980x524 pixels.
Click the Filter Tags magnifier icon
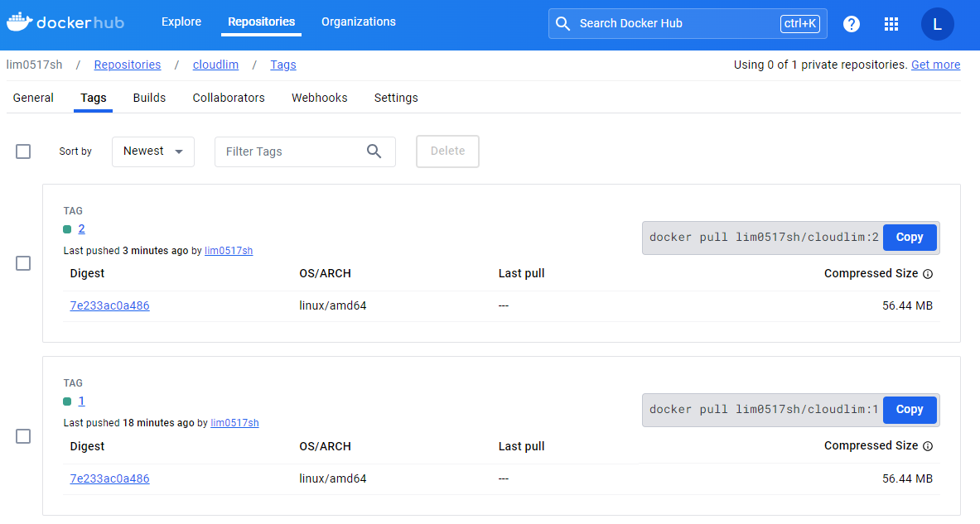pyautogui.click(x=374, y=151)
